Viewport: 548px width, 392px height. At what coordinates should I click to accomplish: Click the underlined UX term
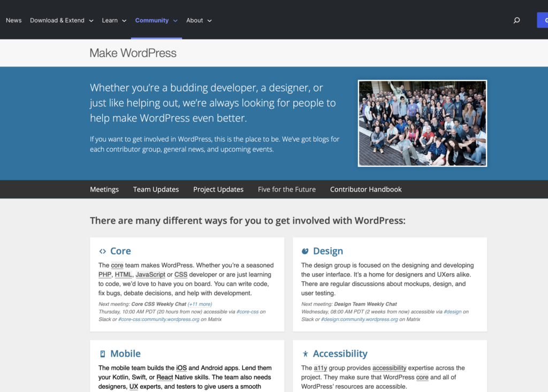[x=134, y=387]
